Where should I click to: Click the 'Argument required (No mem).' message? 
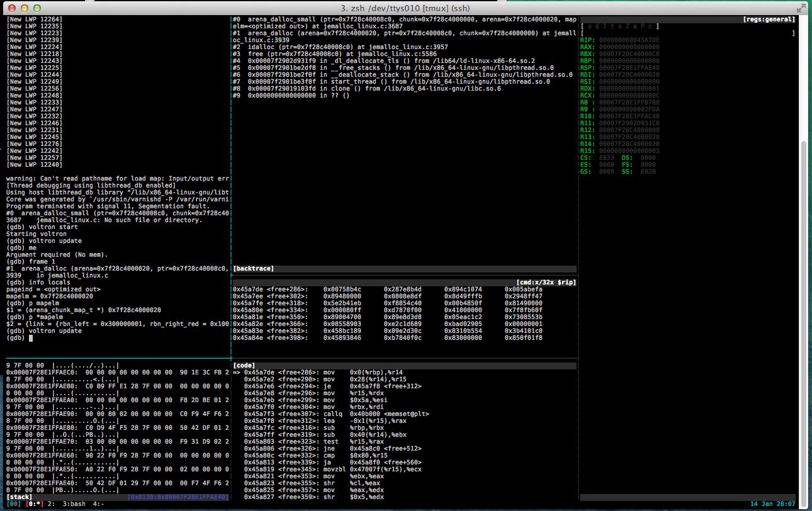[x=57, y=255]
